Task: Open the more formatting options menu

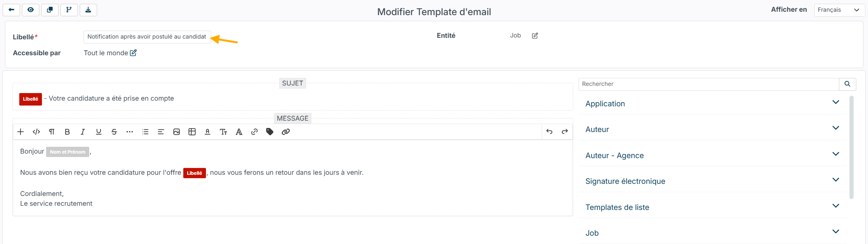Action: coord(130,132)
